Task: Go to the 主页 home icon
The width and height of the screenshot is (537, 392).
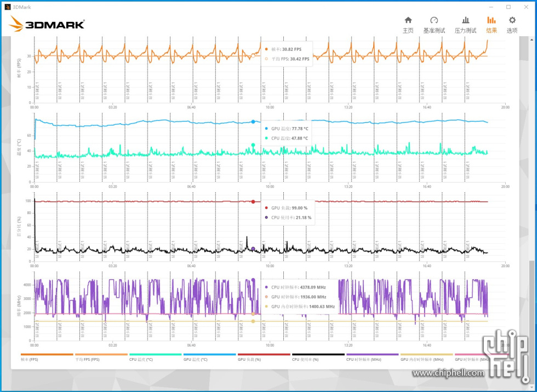Action: click(408, 25)
